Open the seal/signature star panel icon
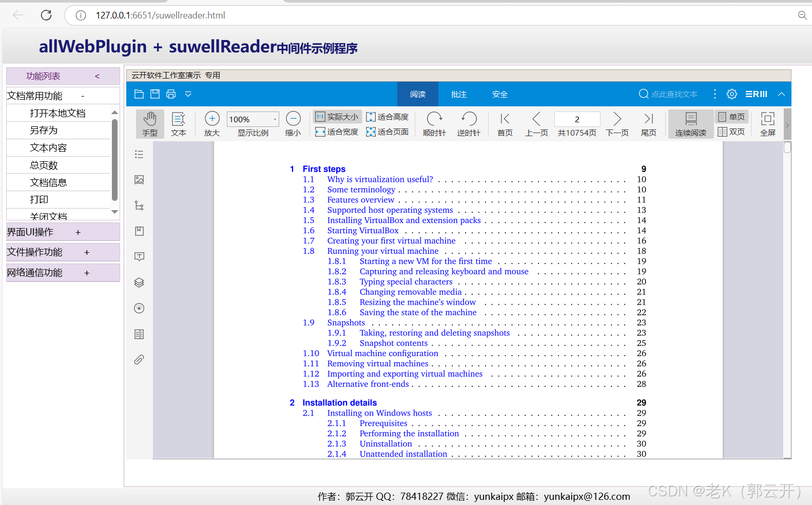The image size is (812, 505). 139,308
